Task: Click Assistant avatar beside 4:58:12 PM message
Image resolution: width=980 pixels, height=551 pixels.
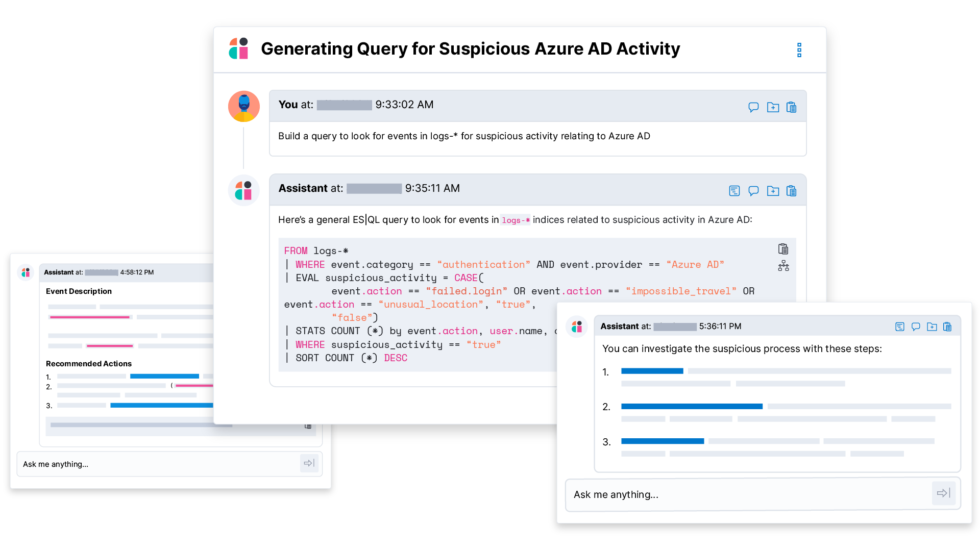Action: coord(26,272)
